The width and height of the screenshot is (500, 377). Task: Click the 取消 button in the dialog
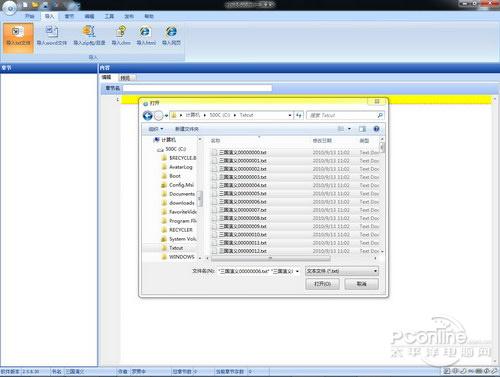click(x=362, y=284)
